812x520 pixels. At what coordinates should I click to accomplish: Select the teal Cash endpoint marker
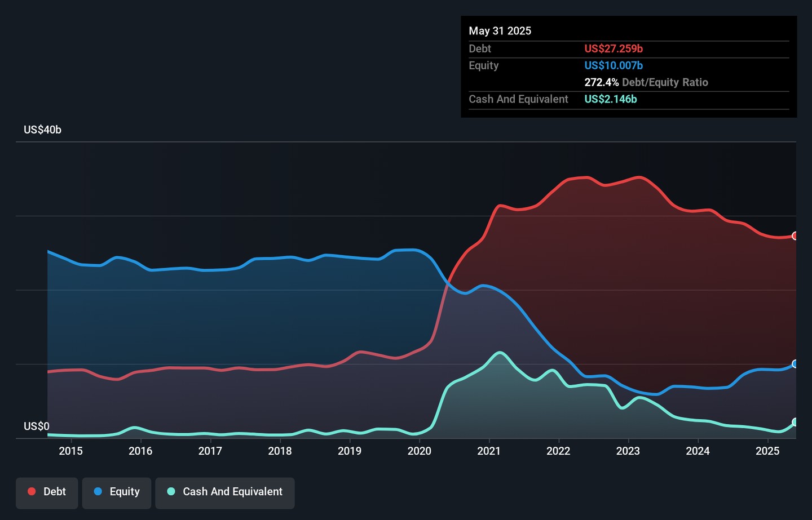click(x=795, y=422)
